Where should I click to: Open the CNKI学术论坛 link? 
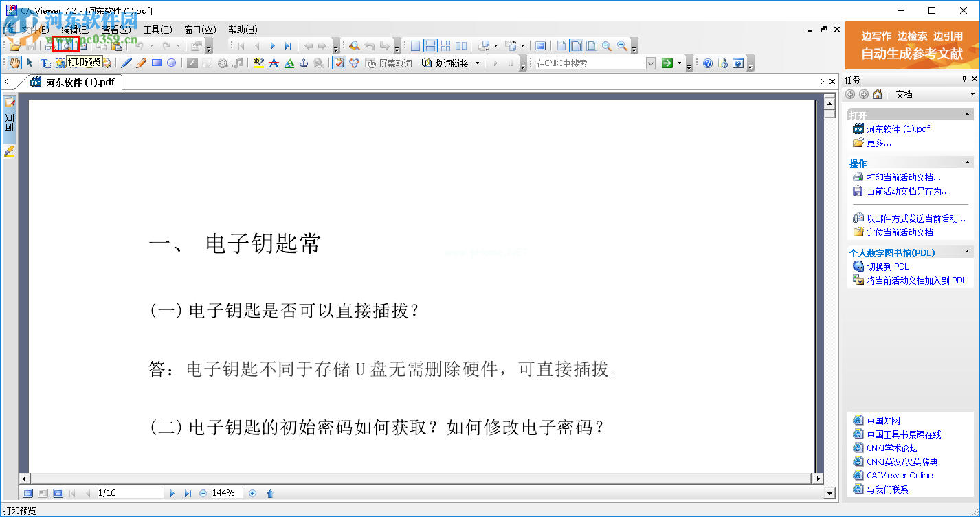point(892,448)
